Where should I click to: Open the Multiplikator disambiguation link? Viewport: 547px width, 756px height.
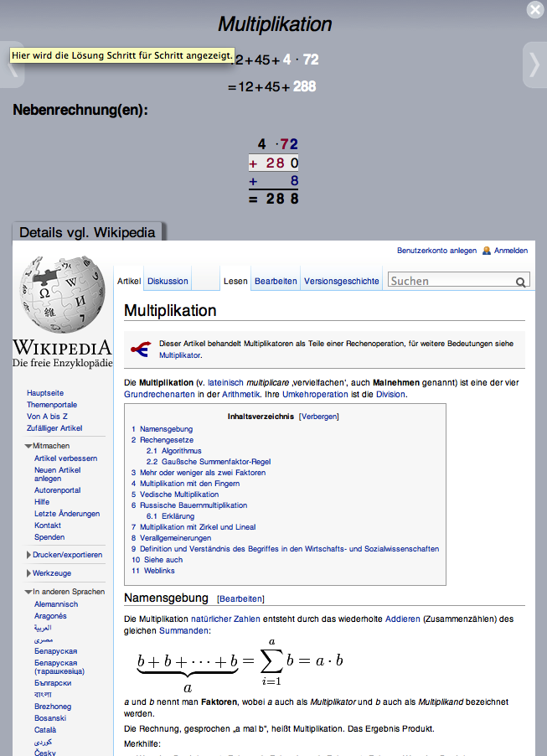(x=179, y=355)
